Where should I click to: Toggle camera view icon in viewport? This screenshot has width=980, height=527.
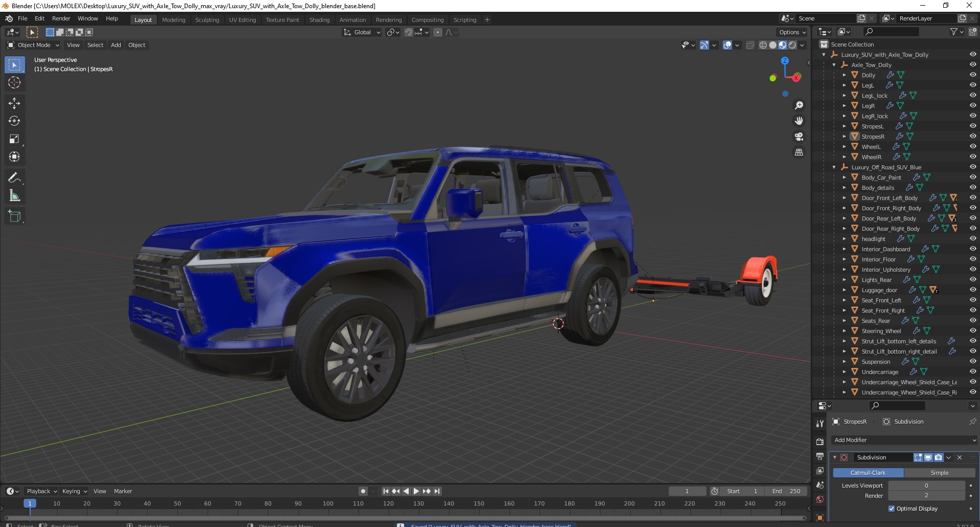[x=799, y=137]
